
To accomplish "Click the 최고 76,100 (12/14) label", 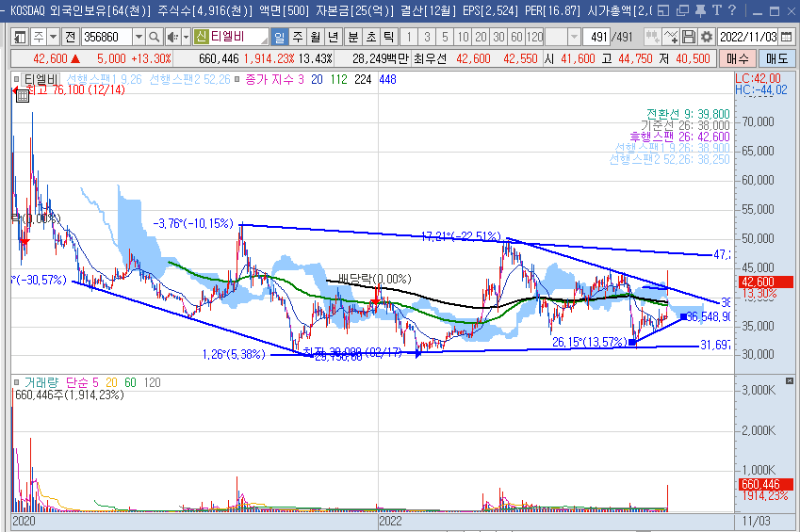I will [75, 89].
